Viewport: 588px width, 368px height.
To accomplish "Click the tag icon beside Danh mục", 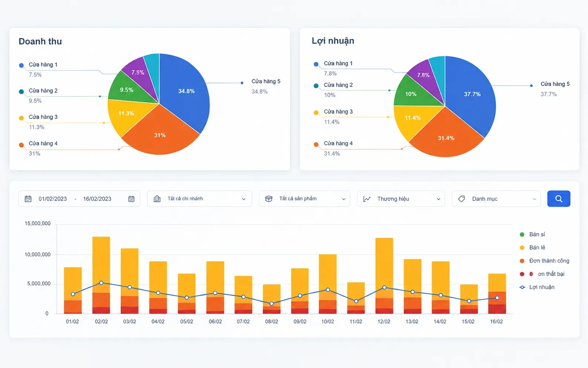I will (462, 199).
